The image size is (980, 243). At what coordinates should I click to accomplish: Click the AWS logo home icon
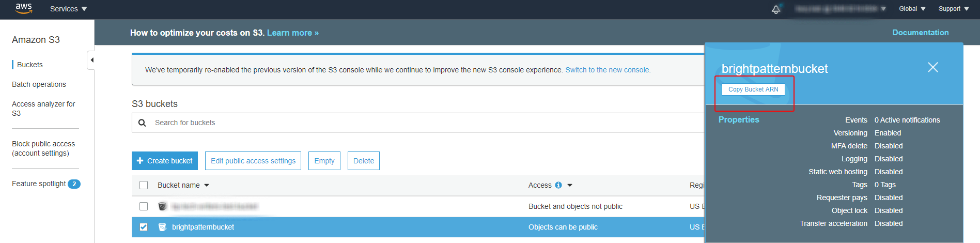(x=24, y=8)
